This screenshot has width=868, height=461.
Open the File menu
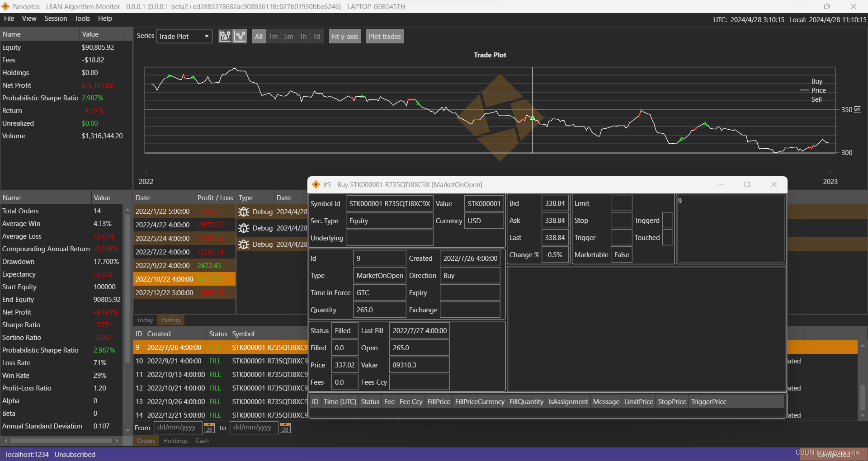click(9, 19)
